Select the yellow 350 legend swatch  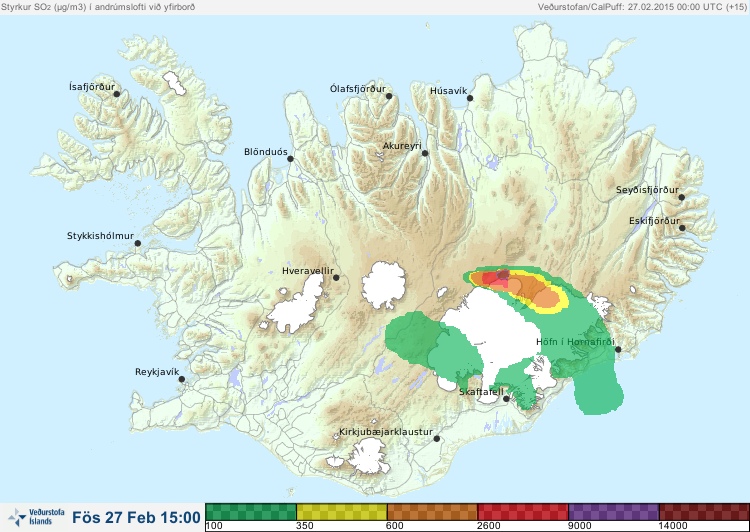point(342,511)
